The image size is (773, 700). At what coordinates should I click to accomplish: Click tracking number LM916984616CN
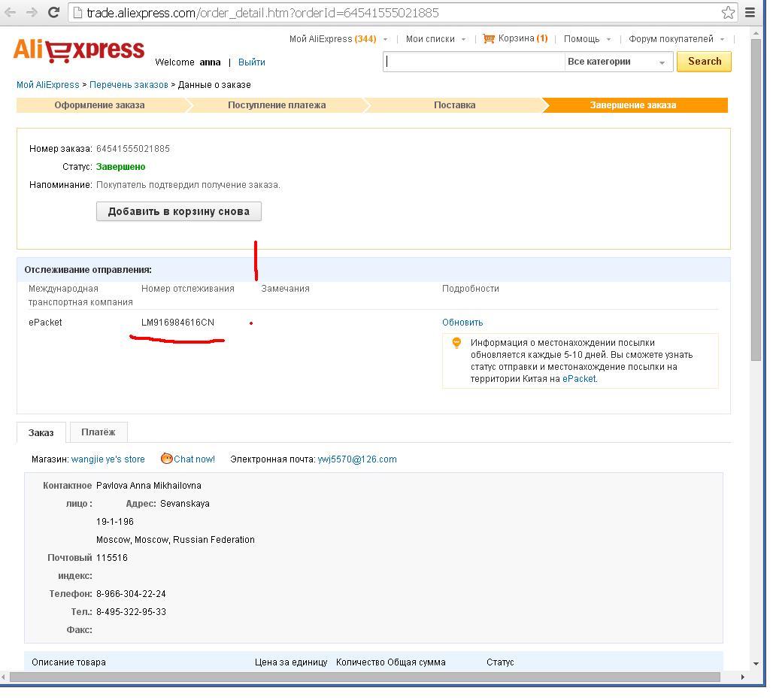coord(177,323)
